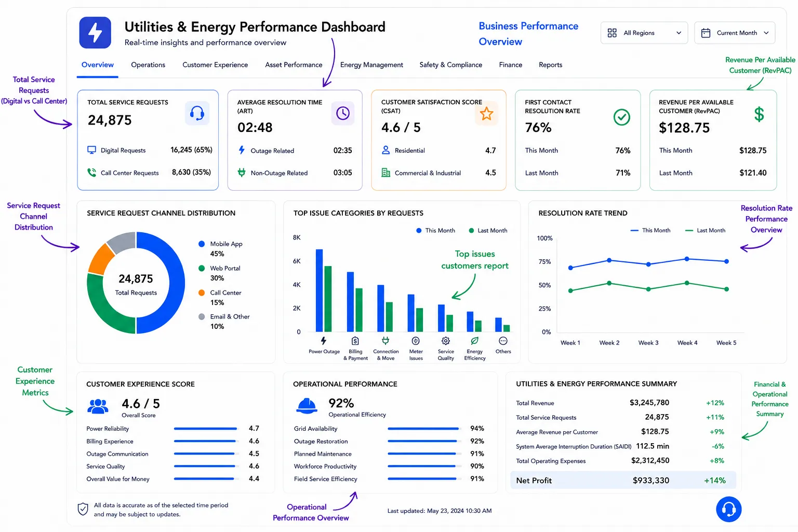
Task: Click the Power Outage category icon
Action: [324, 341]
